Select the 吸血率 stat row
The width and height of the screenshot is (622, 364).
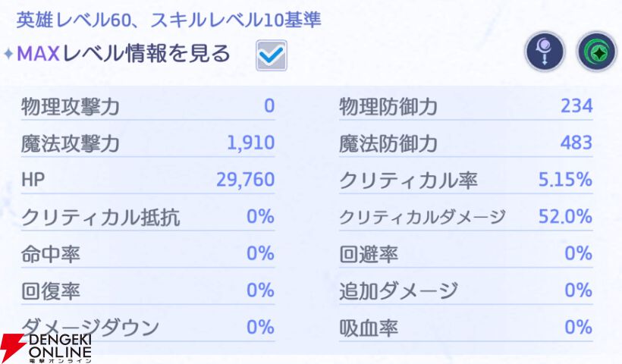click(x=466, y=328)
